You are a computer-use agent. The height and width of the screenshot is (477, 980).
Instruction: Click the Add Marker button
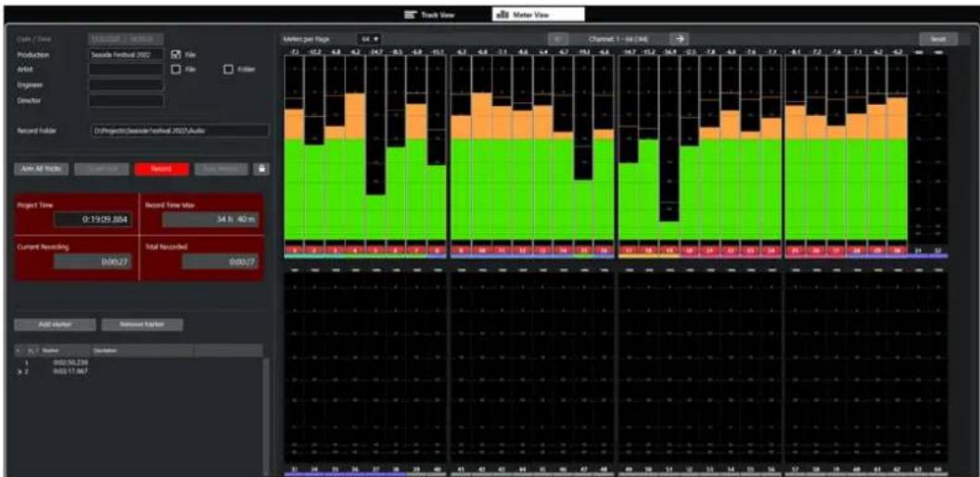[55, 324]
